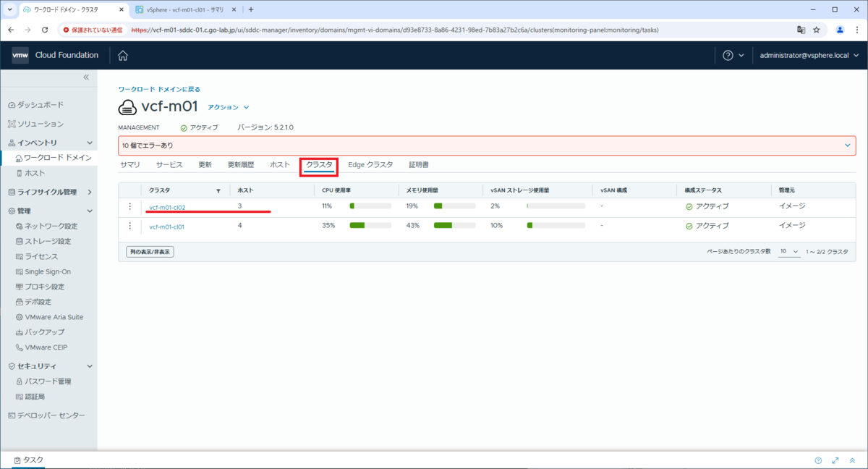Sort by the CPU 使用率 column header
Image resolution: width=868 pixels, height=469 pixels.
pyautogui.click(x=336, y=191)
